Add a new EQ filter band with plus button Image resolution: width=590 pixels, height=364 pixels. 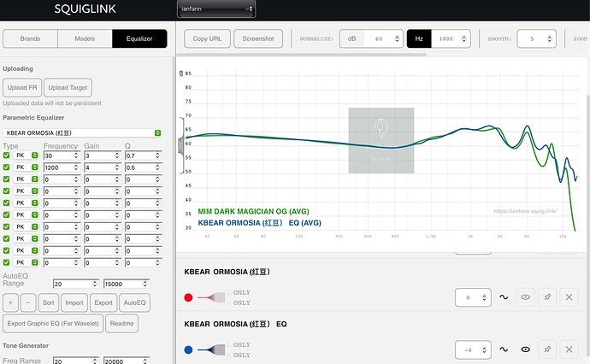pos(10,302)
